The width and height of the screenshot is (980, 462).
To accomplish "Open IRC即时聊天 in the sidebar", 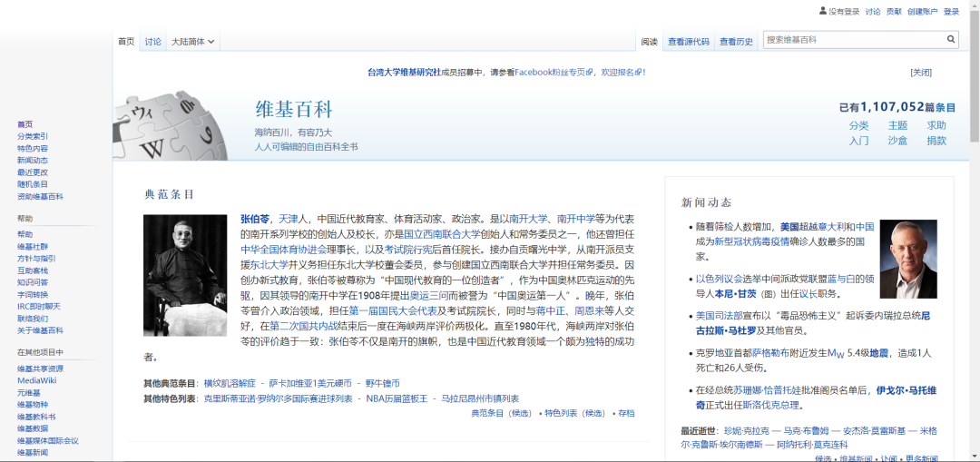I will click(x=39, y=306).
